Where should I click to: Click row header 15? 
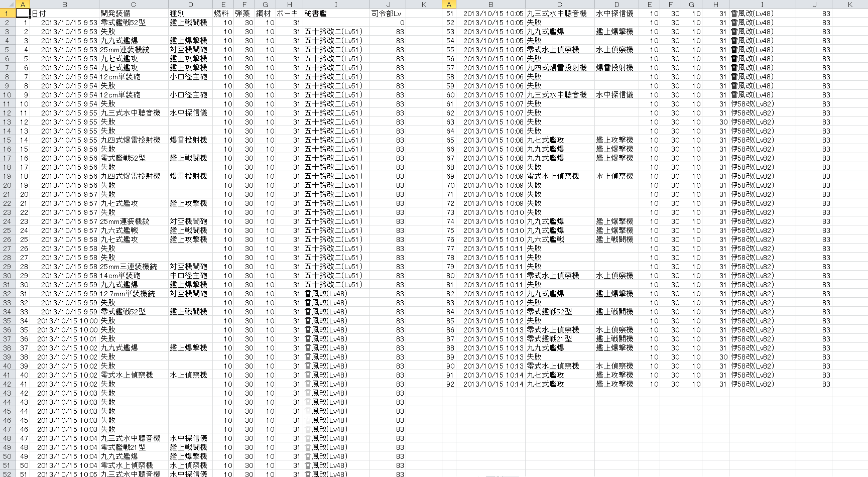8,140
